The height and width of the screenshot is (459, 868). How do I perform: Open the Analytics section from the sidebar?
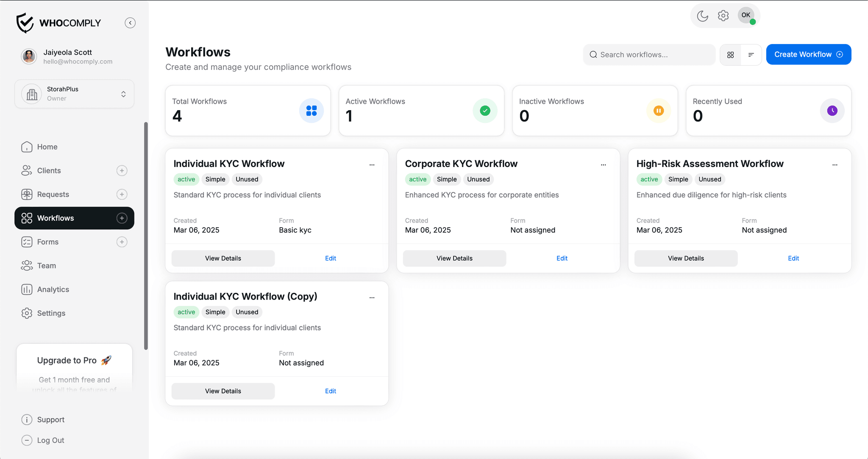point(27,289)
